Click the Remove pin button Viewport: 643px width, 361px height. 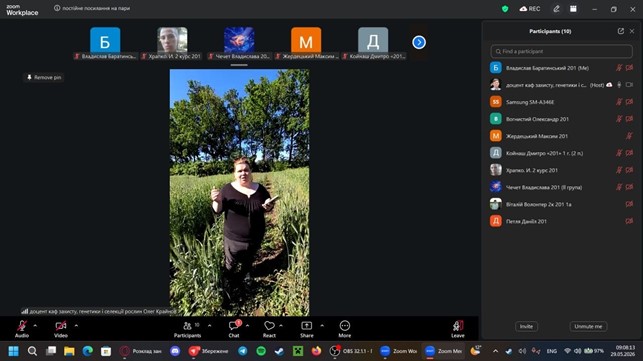click(44, 77)
